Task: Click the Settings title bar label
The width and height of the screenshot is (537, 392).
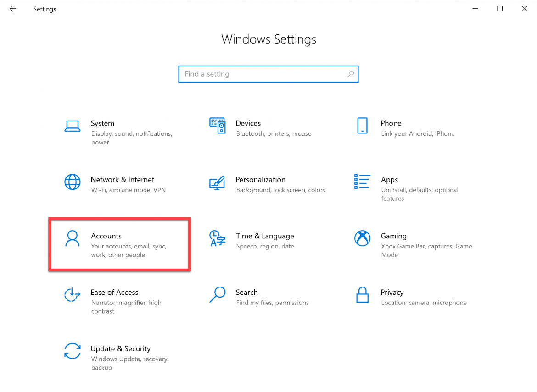Action: click(x=44, y=9)
